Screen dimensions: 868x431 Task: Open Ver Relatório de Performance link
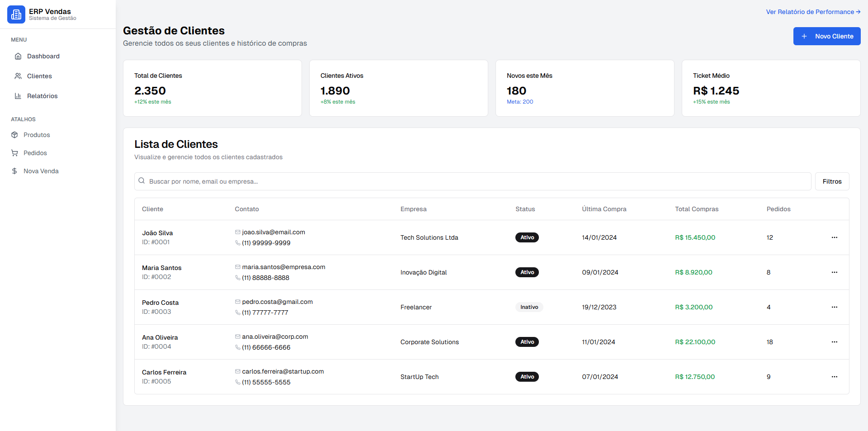pos(813,12)
